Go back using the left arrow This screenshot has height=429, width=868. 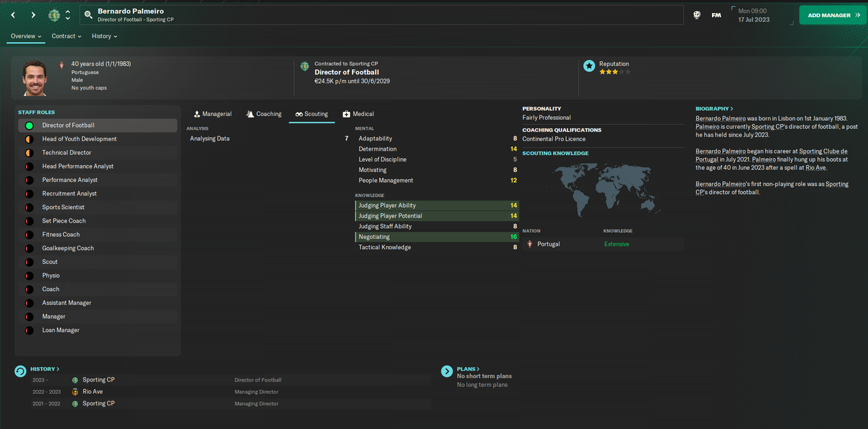[x=13, y=15]
